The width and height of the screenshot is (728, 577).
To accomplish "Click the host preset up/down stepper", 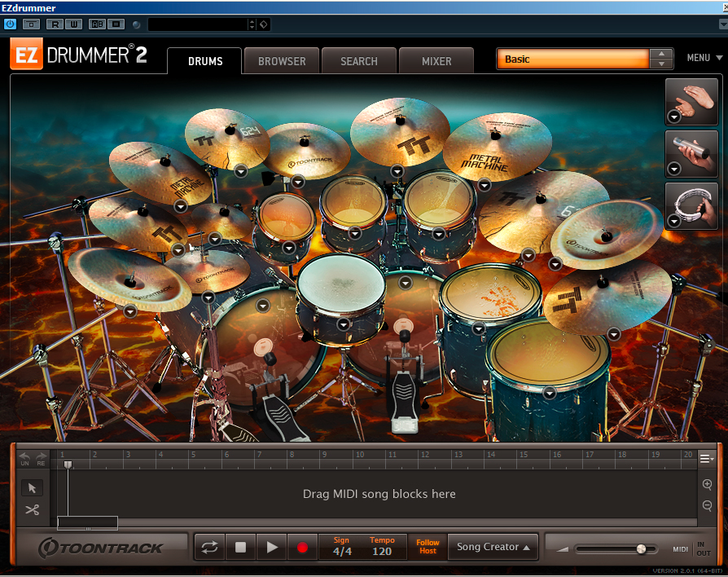I will (252, 24).
